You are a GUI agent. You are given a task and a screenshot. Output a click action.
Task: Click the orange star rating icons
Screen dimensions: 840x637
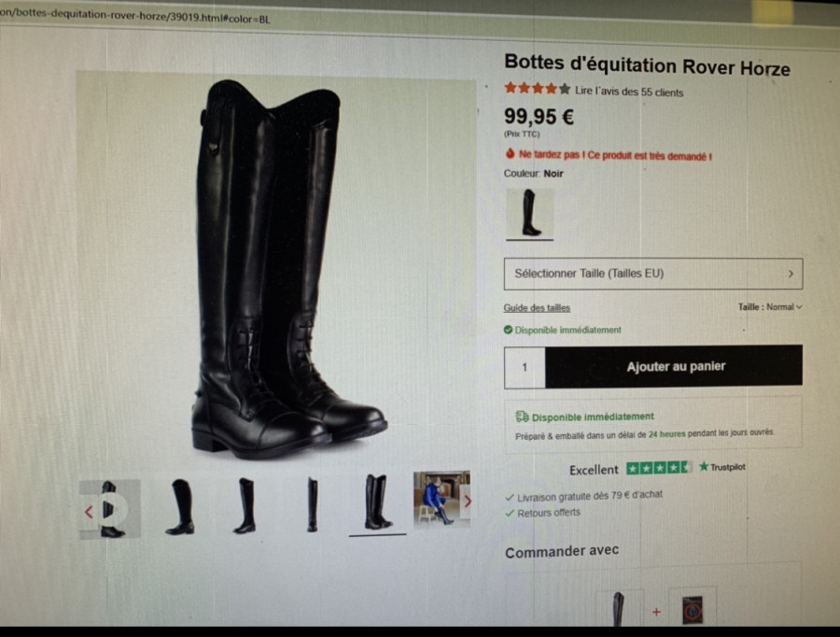point(538,89)
